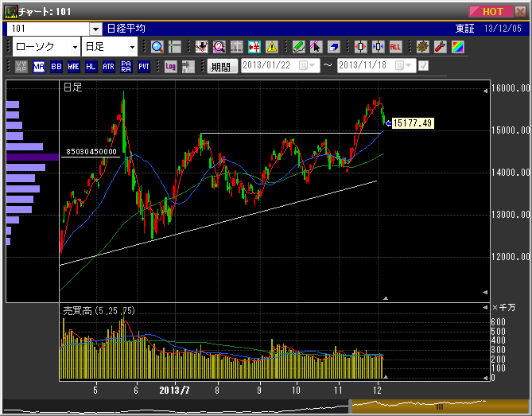Open the rainbow color palette icon

(456, 46)
